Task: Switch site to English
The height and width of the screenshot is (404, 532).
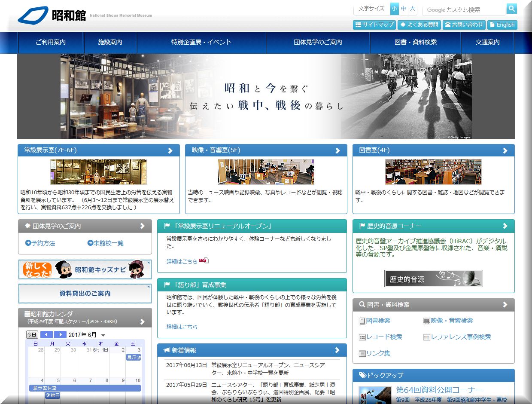Action: [502, 25]
